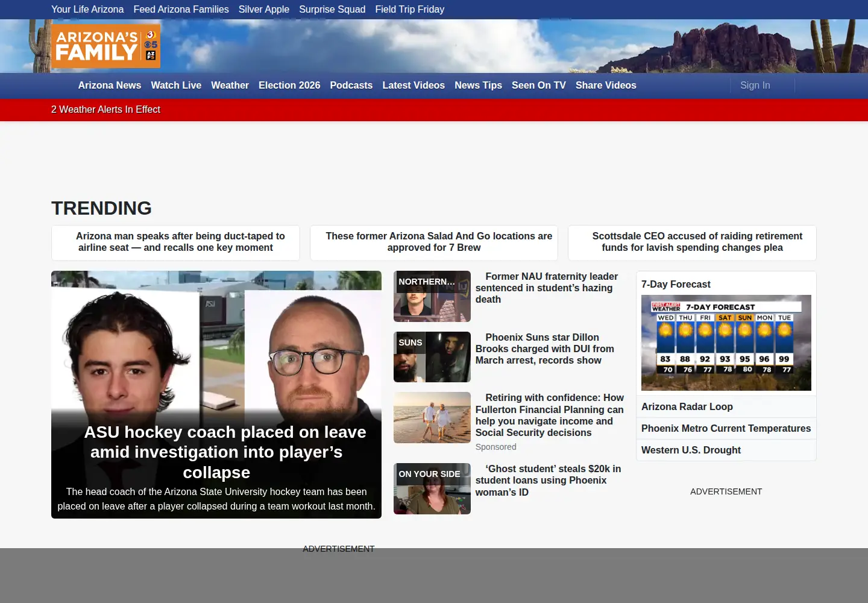Viewport: 868px width, 603px height.
Task: Open the Weather menu item
Action: (x=230, y=86)
